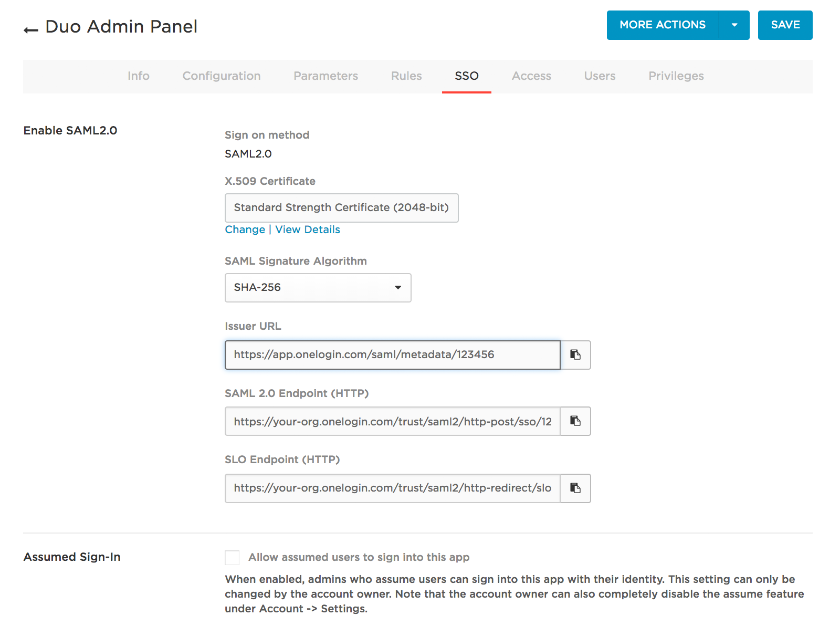View the Access tab
The height and width of the screenshot is (626, 840).
pyautogui.click(x=531, y=76)
